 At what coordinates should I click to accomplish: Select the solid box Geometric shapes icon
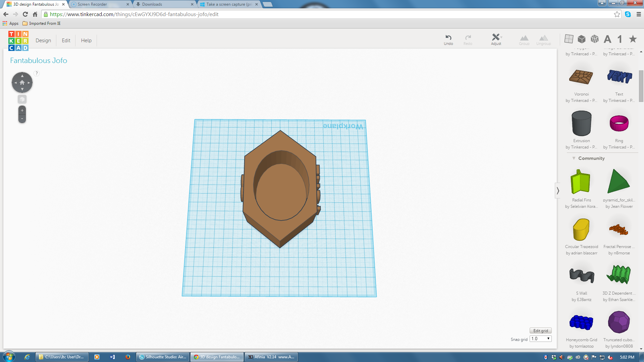tap(582, 39)
